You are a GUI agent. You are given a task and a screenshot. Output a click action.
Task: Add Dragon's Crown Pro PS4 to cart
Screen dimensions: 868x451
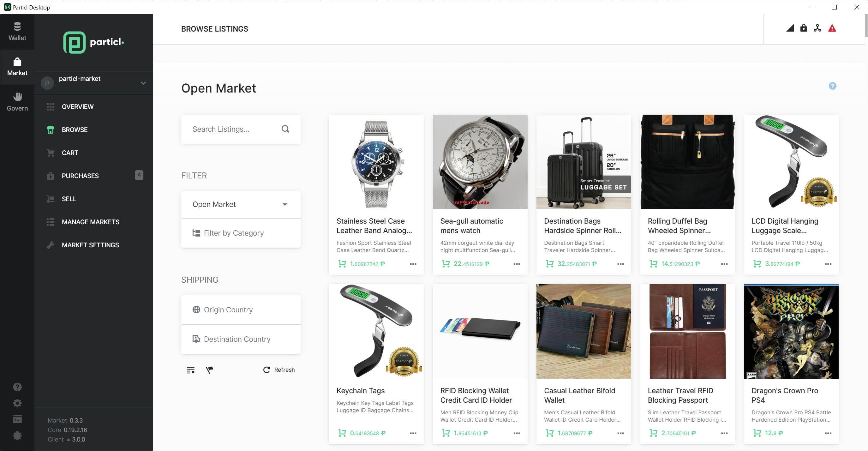757,433
